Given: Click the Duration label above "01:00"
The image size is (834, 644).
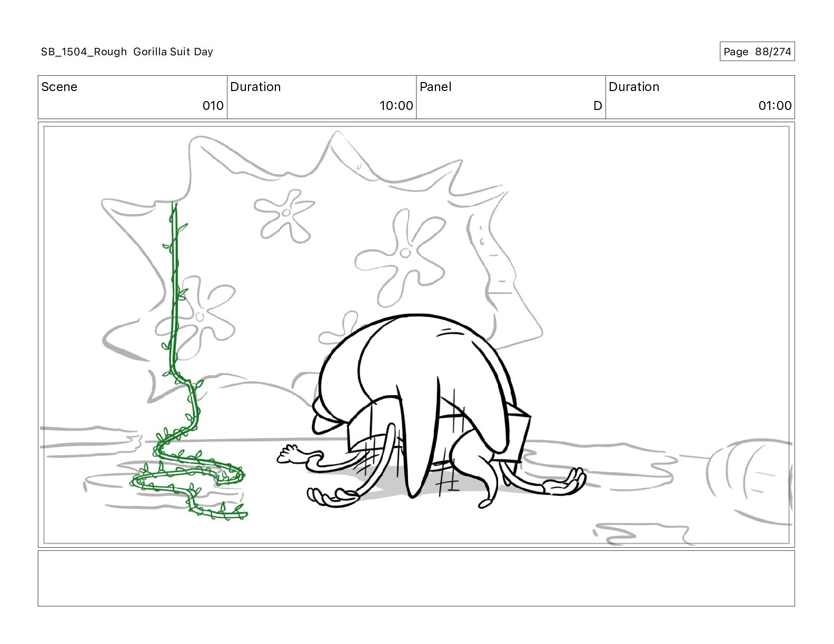Looking at the screenshot, I should coord(634,87).
